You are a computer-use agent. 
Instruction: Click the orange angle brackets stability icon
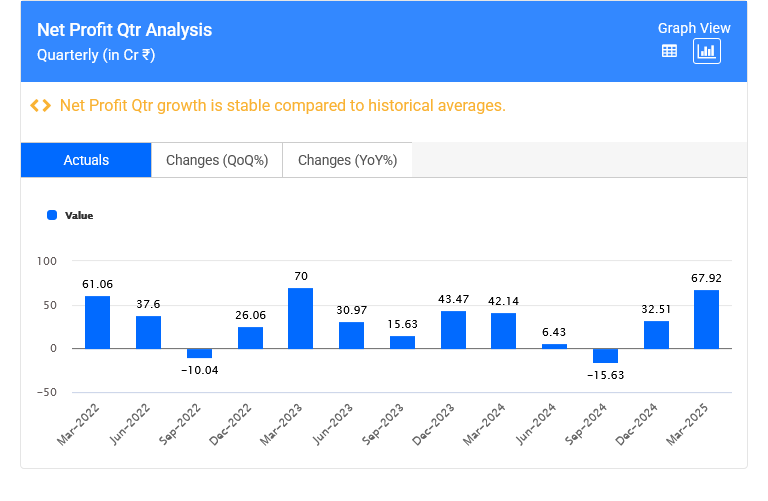(40, 106)
